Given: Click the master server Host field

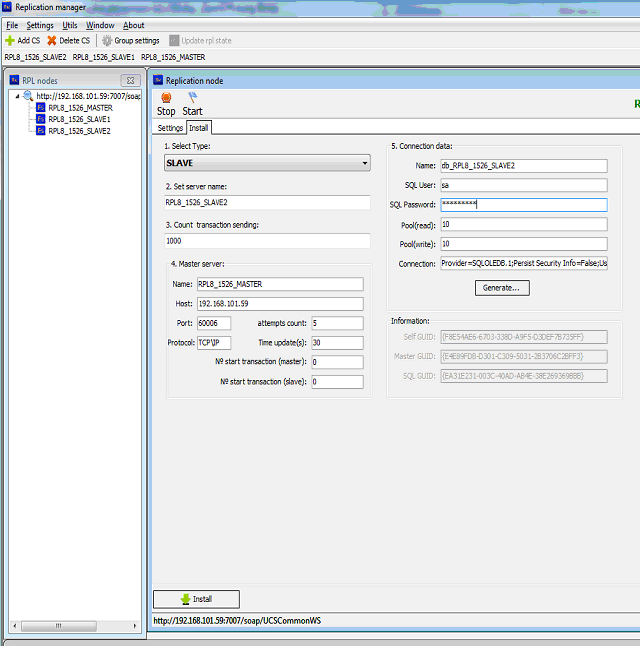Looking at the screenshot, I should pyautogui.click(x=279, y=304).
